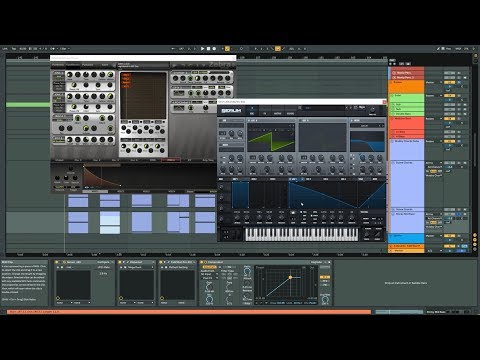Select the bright blue track header

406,238
